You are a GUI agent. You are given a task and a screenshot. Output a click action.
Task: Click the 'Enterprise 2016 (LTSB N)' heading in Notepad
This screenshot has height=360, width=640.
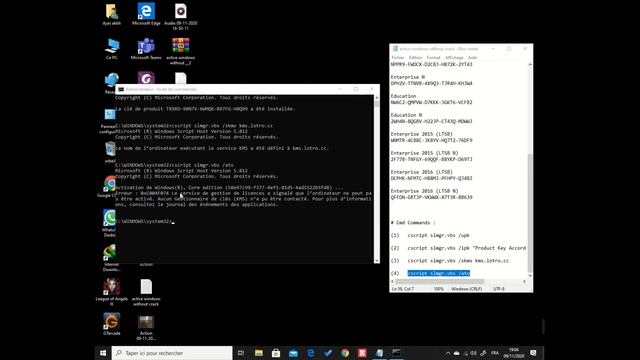pos(424,191)
